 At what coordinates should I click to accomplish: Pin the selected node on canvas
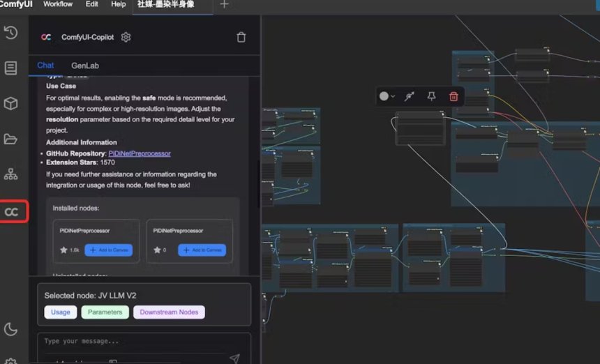click(x=431, y=96)
